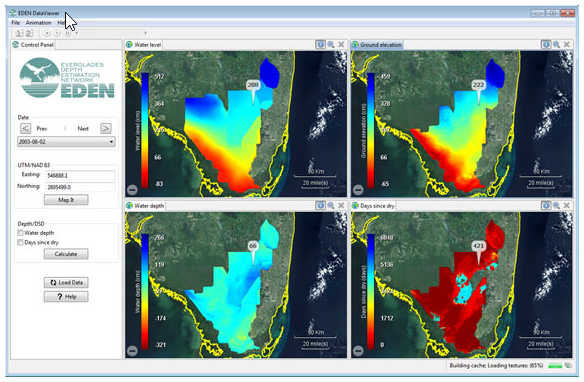Open the File menu
The height and width of the screenshot is (382, 584).
[x=16, y=23]
